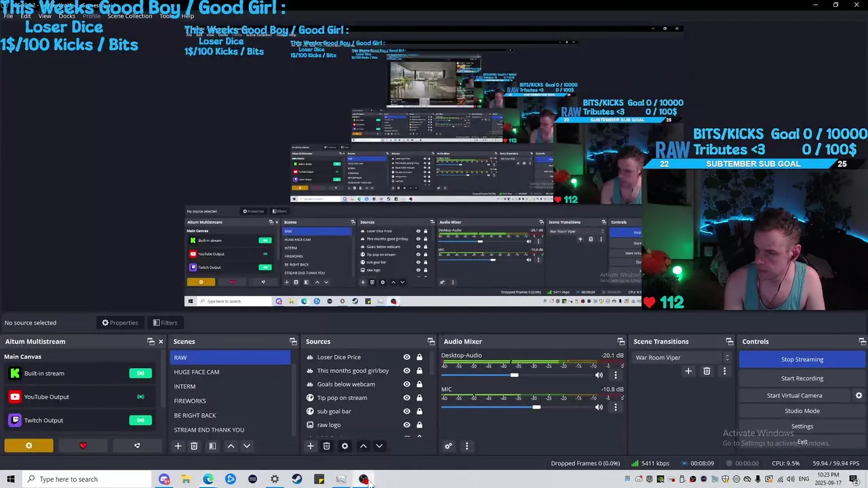Open MIC three-dot options menu
Viewport: 868px width, 488px height.
(616, 407)
